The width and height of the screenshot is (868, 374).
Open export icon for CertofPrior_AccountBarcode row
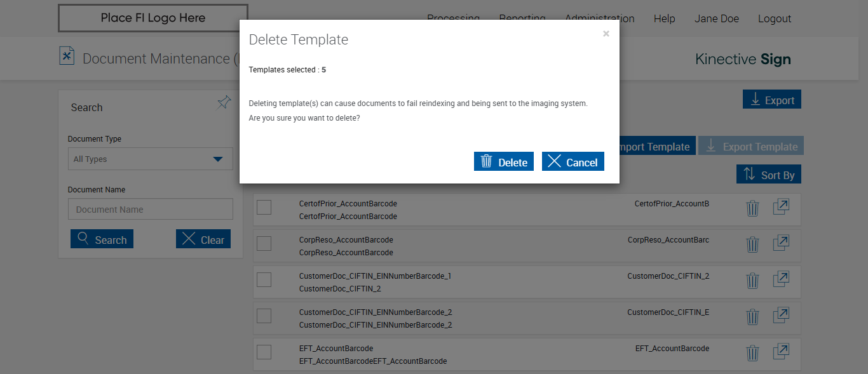point(781,207)
